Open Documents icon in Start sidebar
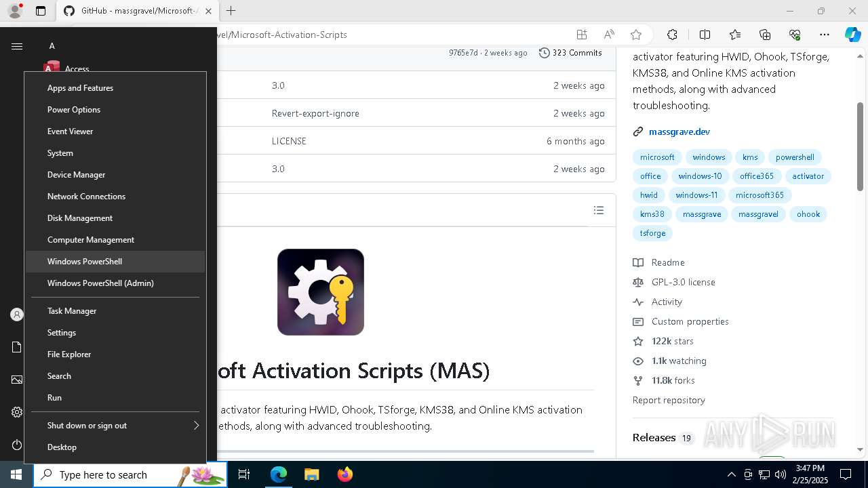 [17, 347]
